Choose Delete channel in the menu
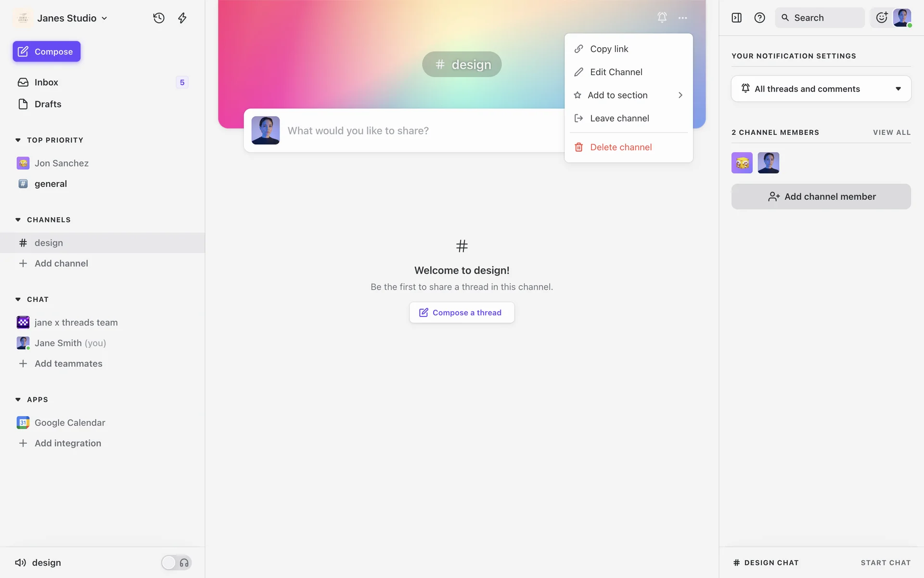This screenshot has height=578, width=924. (x=621, y=147)
